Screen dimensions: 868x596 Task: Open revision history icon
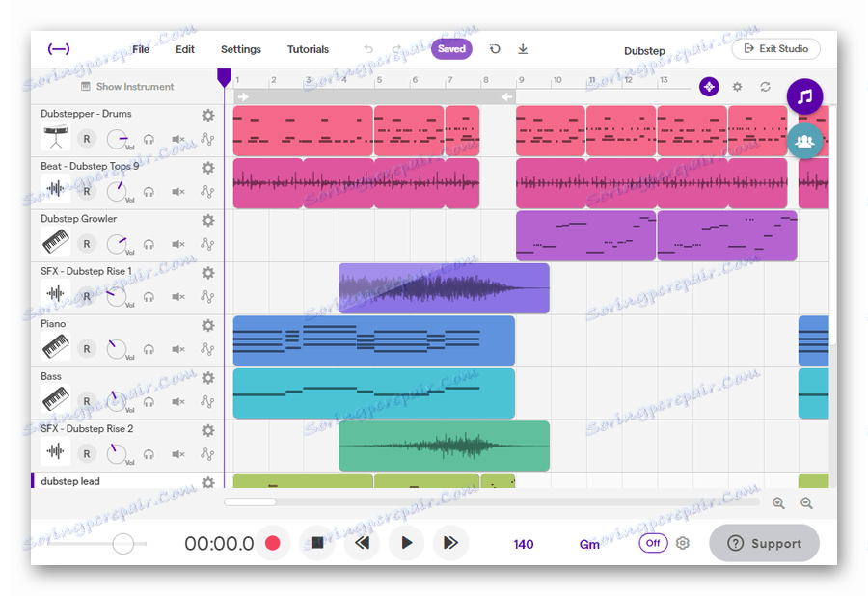495,48
